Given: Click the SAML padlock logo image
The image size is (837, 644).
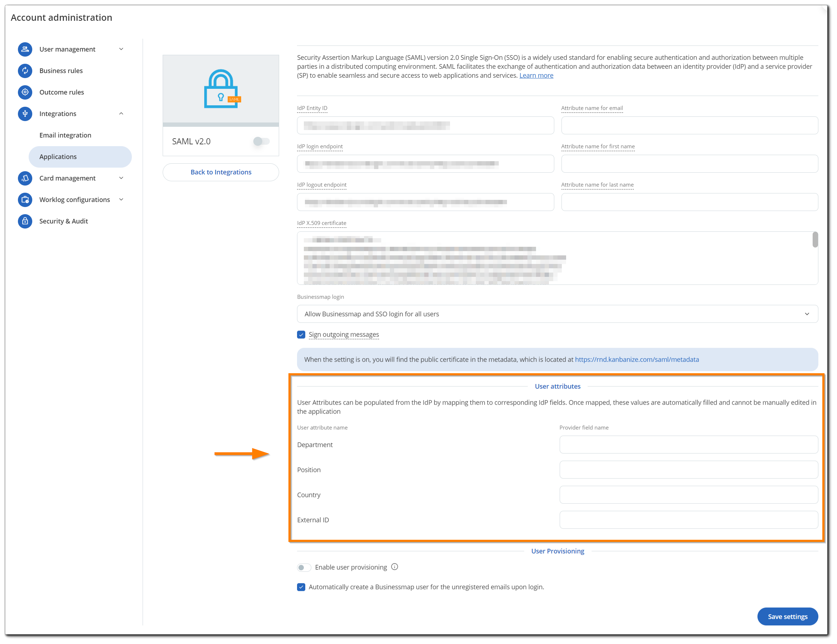Looking at the screenshot, I should click(221, 89).
